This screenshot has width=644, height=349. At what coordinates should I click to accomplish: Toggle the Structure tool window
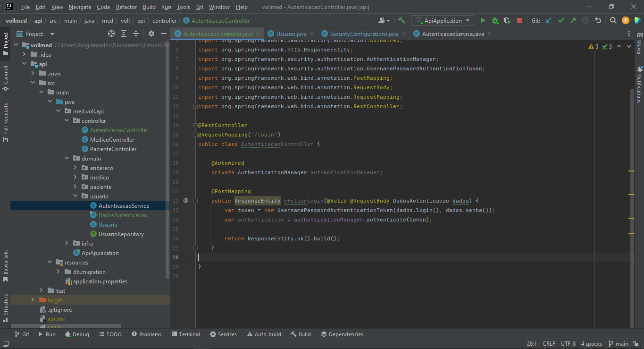click(x=5, y=307)
